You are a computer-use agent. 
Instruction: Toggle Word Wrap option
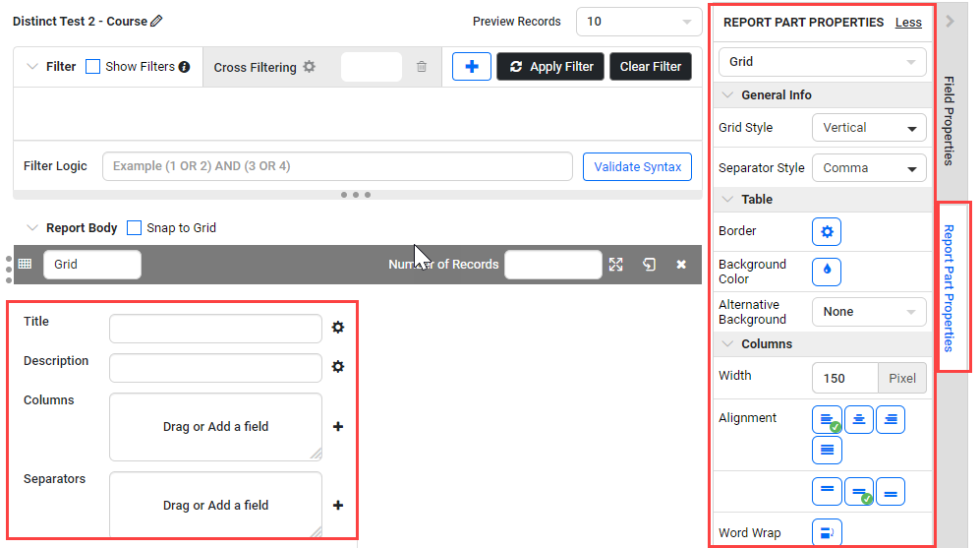pos(827,532)
